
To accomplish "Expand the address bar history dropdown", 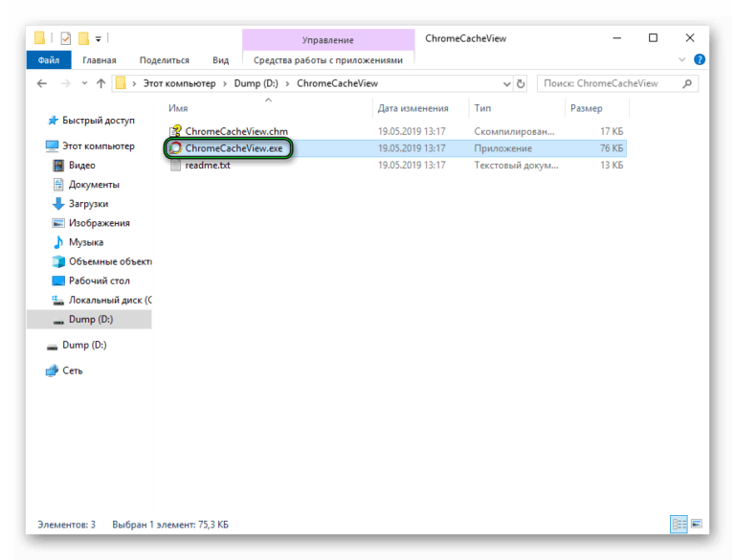I will [x=506, y=84].
